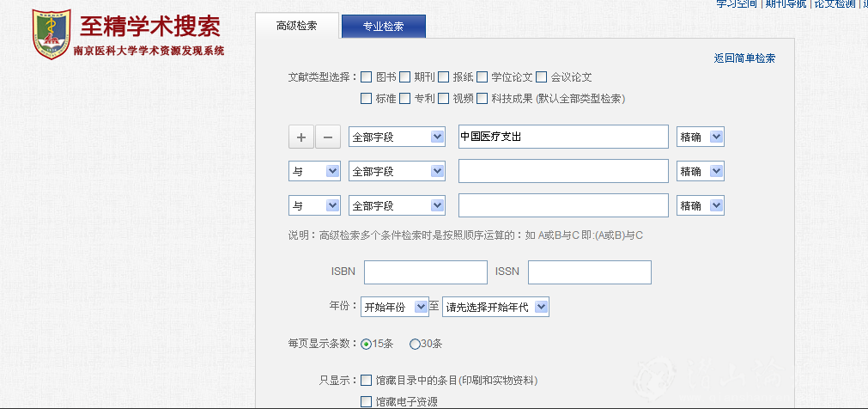Expand the 开始年份 start year dropdown

tap(394, 307)
